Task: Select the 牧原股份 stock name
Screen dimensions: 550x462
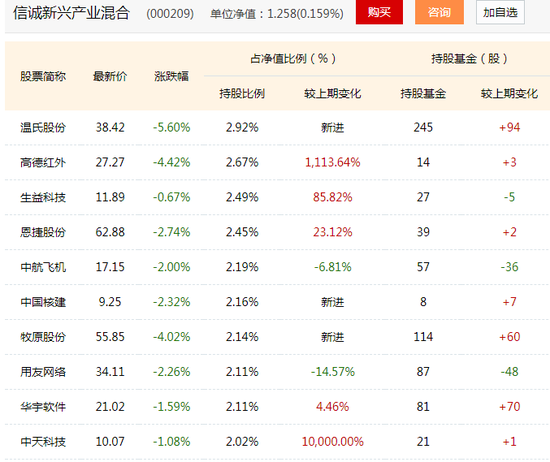Action: point(43,337)
